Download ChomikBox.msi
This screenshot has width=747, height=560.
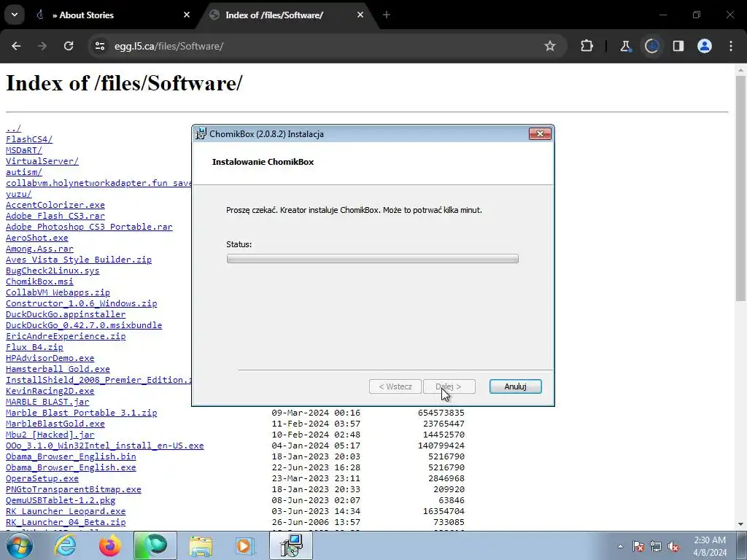point(39,281)
